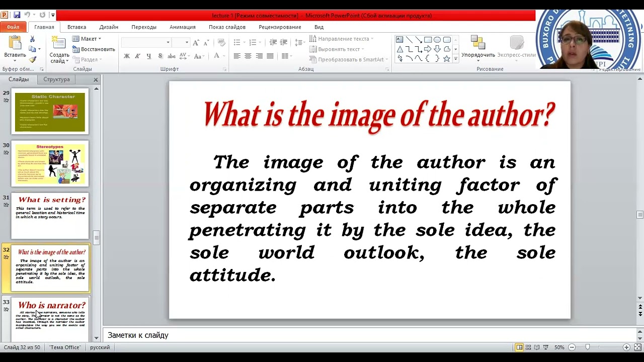Screen dimensions: 644x362
Task: Toggle text shadow S formatting
Action: 160,56
